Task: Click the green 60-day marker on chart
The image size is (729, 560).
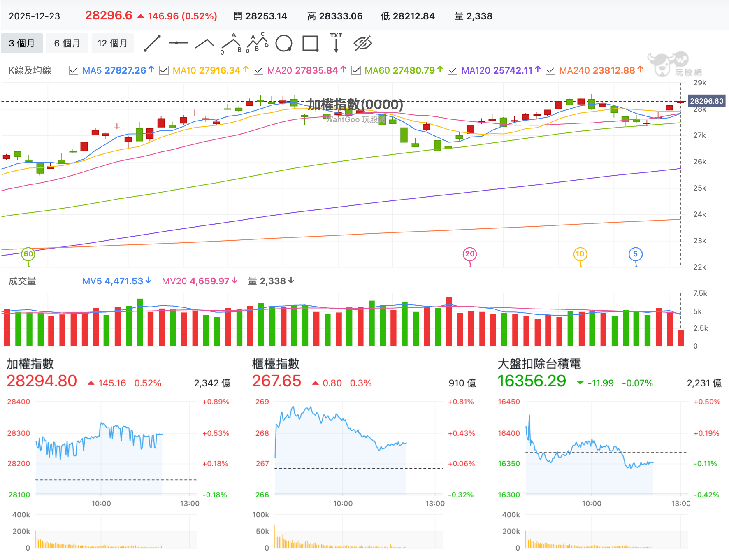Action: (x=28, y=254)
